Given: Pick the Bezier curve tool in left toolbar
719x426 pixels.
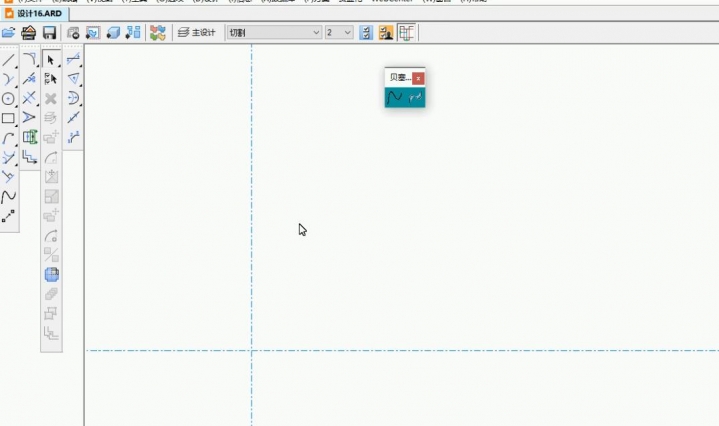Looking at the screenshot, I should (x=8, y=196).
